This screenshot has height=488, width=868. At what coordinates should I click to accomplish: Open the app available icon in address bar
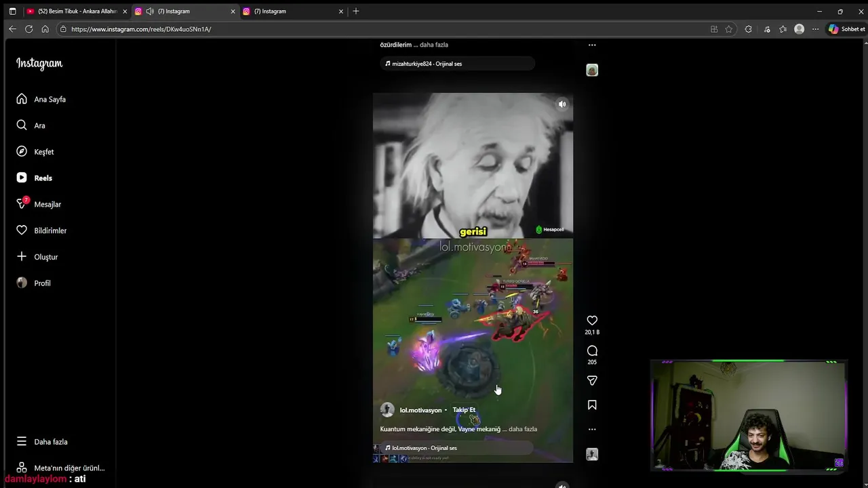[x=714, y=29]
